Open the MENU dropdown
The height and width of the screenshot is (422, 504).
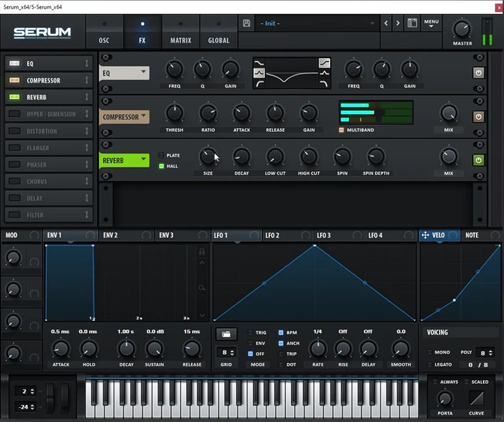[431, 23]
